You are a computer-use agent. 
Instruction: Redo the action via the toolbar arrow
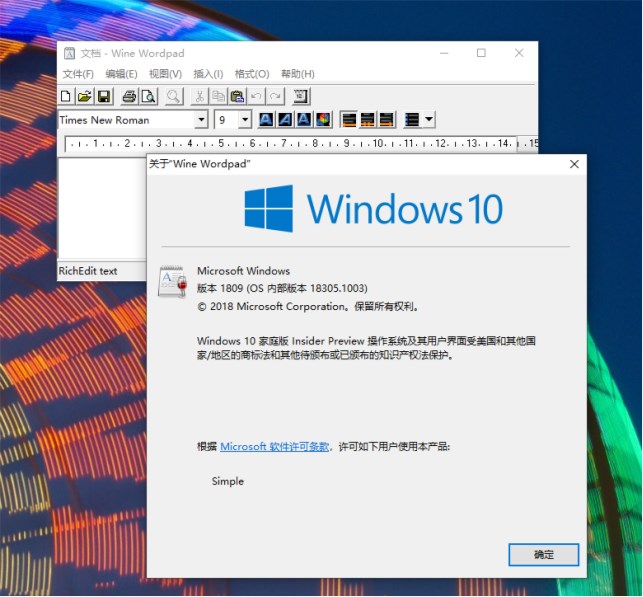275,96
